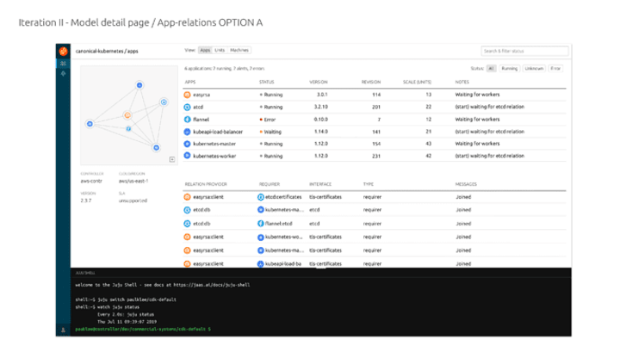Screen dimensions: 620x364
Task: Select the orange easyrsa node in the graph
Action: (x=127, y=115)
